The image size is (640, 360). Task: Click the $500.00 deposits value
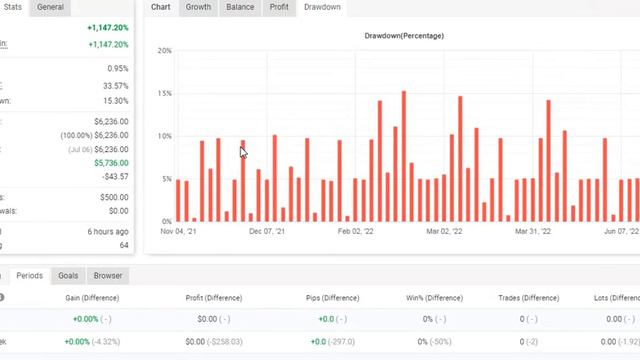(114, 197)
